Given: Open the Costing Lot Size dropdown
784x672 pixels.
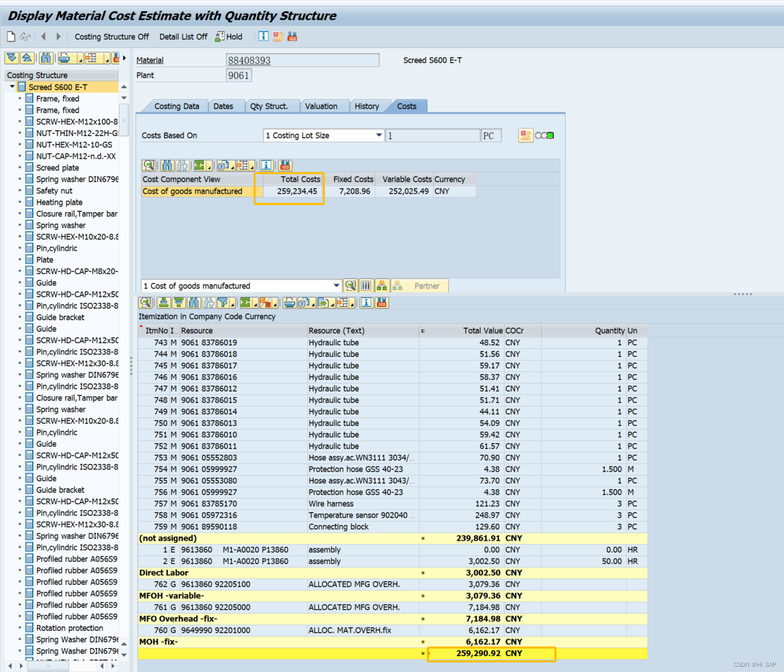Looking at the screenshot, I should pyautogui.click(x=378, y=135).
